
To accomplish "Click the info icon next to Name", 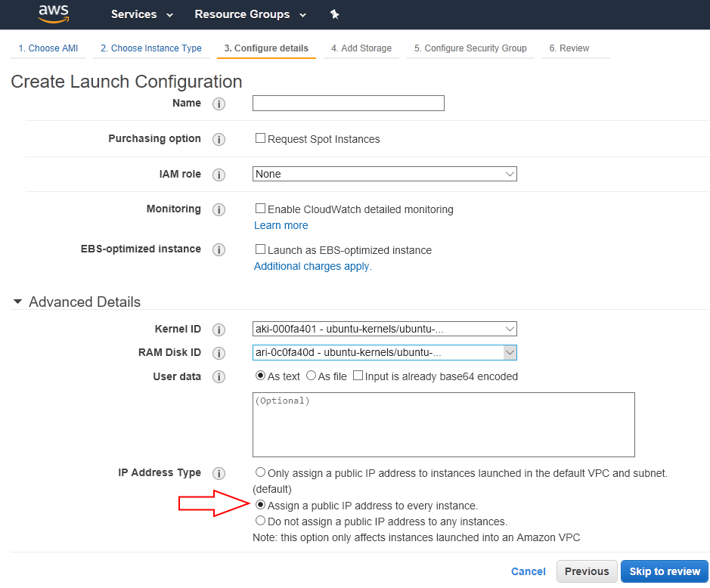I will pos(219,104).
